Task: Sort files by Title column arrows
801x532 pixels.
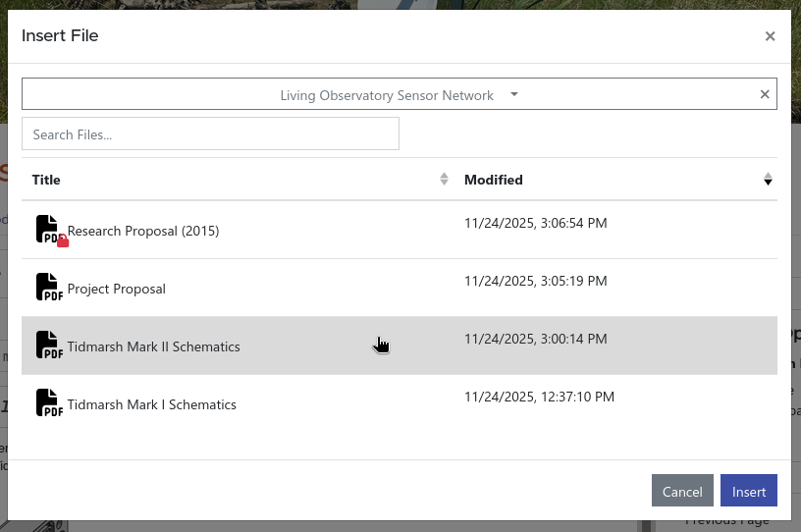Action: pyautogui.click(x=444, y=179)
